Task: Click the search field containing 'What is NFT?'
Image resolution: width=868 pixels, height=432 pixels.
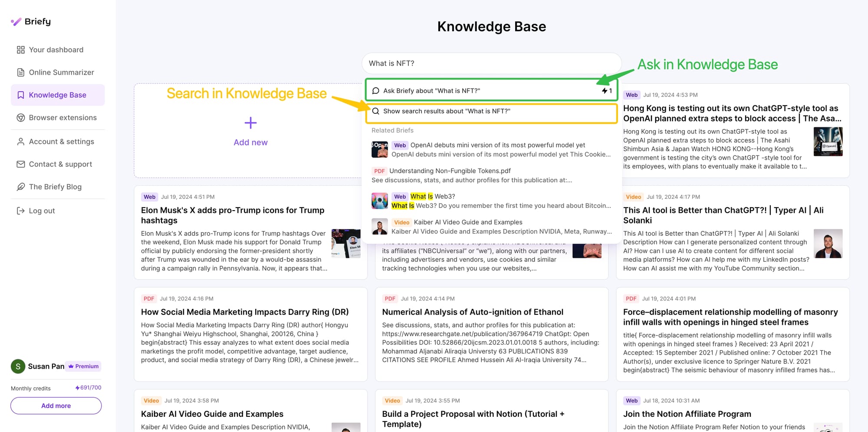Action: 491,63
